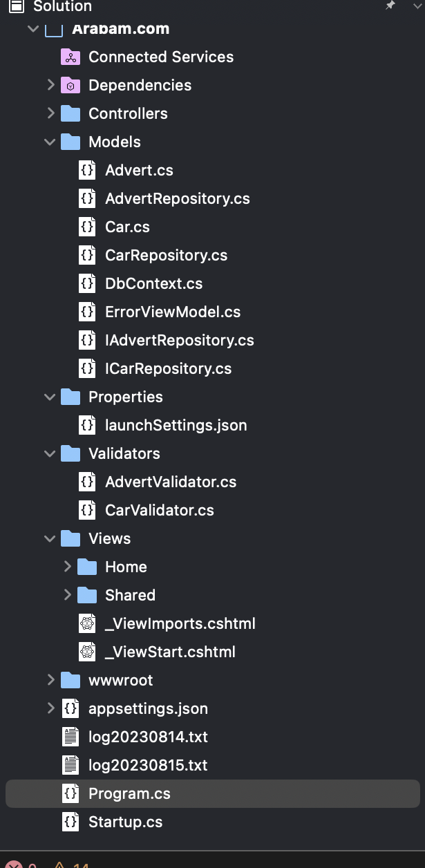Click the _ViewImports.cshtml Razor file icon
Screen dimensions: 425x868
click(87, 623)
